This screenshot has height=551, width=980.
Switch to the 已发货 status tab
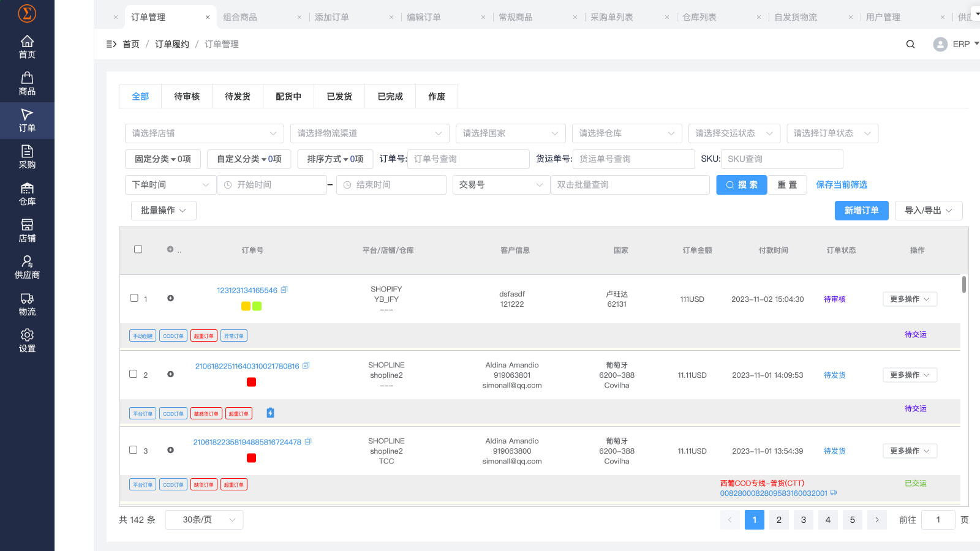pos(339,97)
